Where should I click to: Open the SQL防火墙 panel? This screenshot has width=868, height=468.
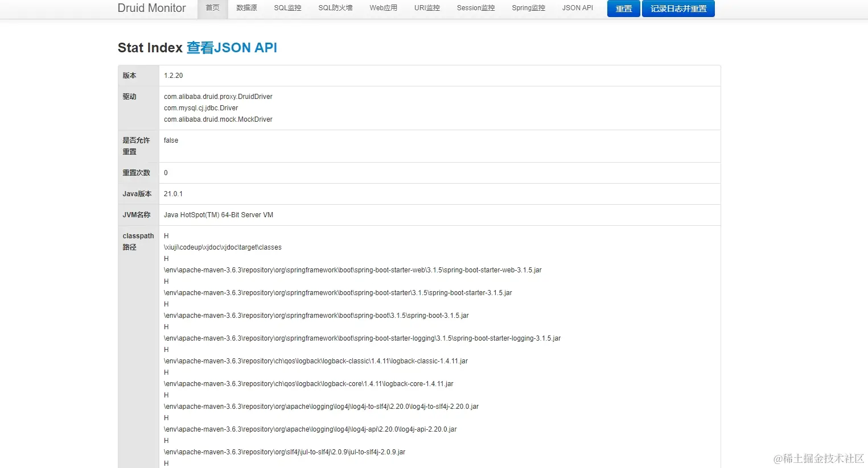coord(335,8)
